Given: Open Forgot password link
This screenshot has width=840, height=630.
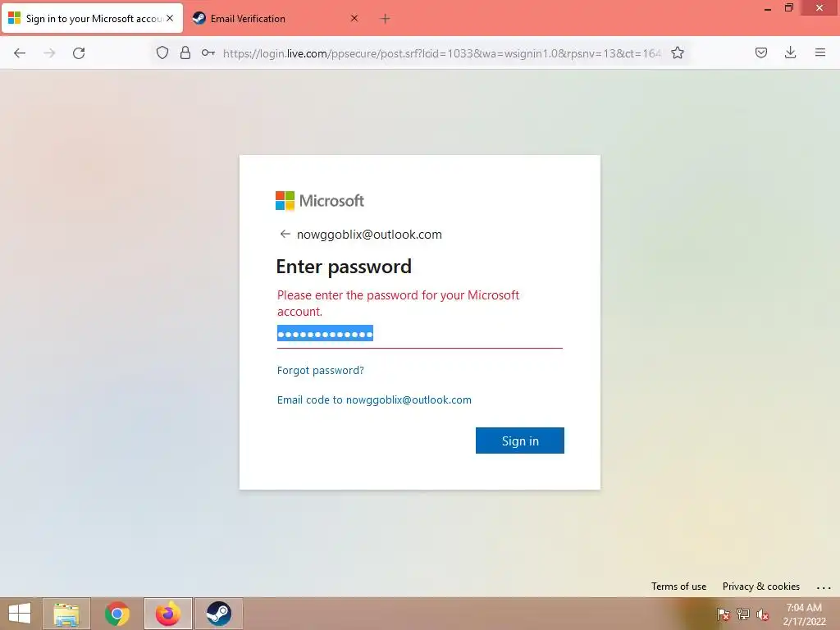Looking at the screenshot, I should click(x=321, y=370).
